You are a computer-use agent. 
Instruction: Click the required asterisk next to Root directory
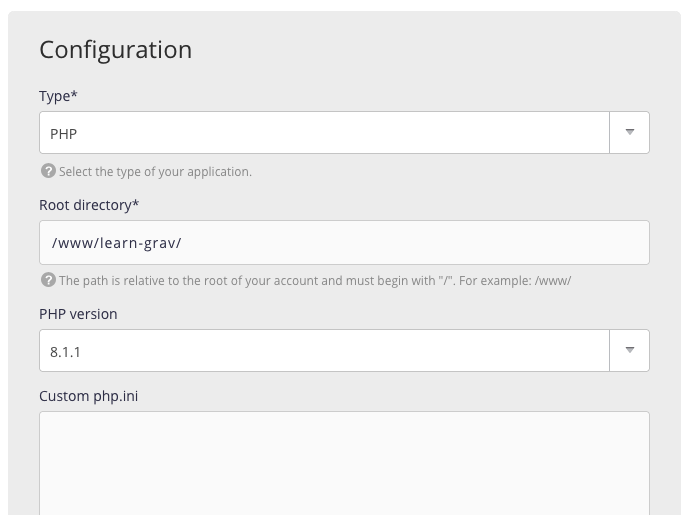click(136, 204)
